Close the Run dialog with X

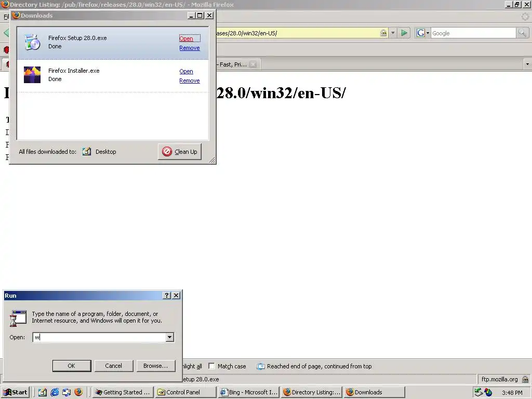pos(176,296)
